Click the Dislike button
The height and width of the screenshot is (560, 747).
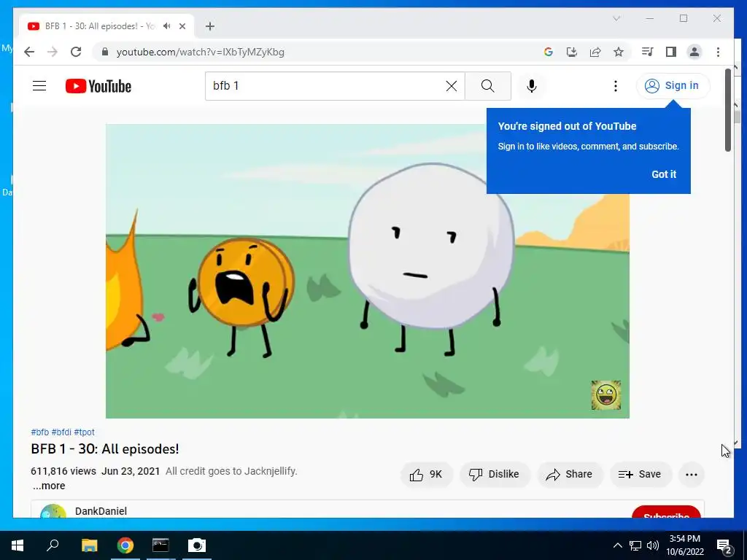[495, 474]
